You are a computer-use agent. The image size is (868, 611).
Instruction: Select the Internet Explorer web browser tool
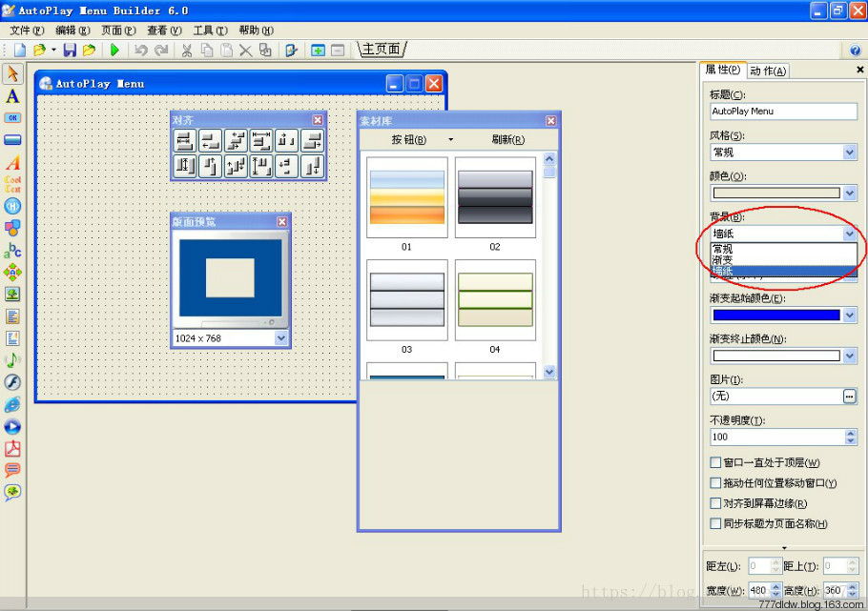coord(12,404)
